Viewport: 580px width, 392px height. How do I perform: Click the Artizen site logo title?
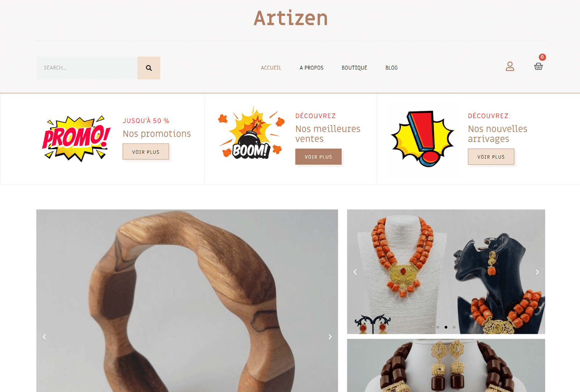291,18
